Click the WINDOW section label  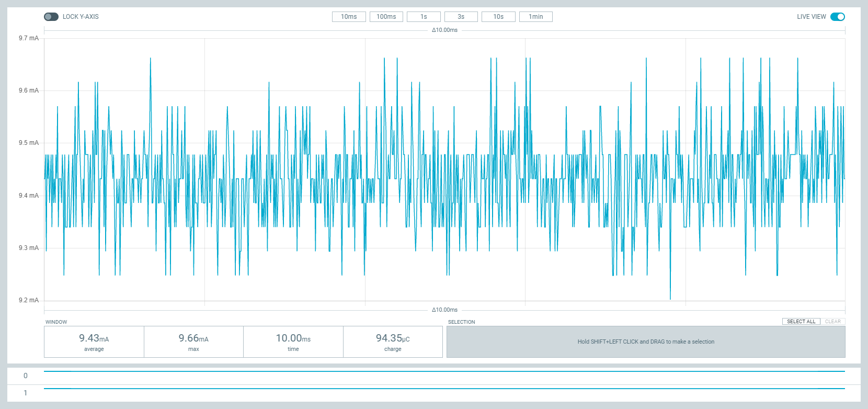(56, 322)
